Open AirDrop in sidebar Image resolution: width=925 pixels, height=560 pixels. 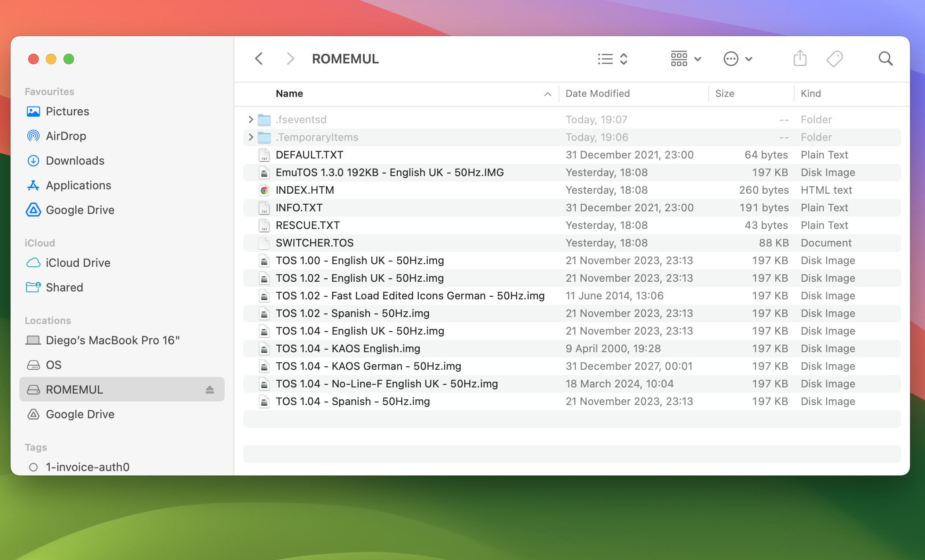pyautogui.click(x=66, y=136)
